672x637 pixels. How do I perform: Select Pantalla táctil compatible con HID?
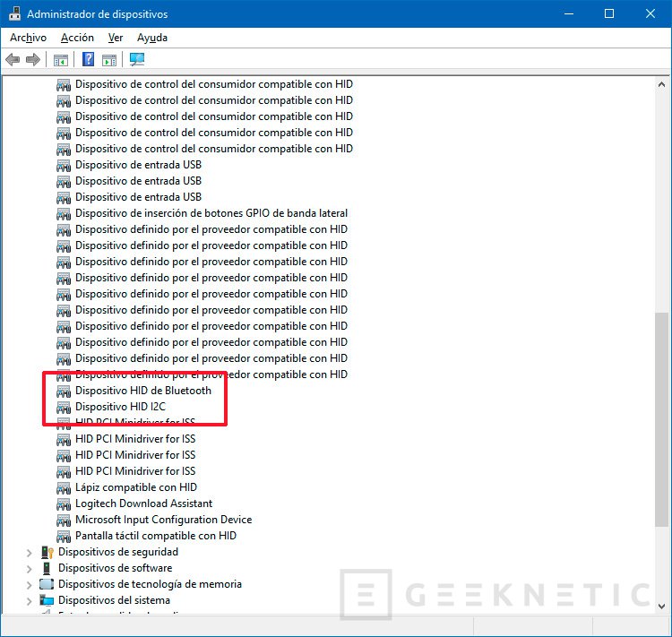click(156, 536)
